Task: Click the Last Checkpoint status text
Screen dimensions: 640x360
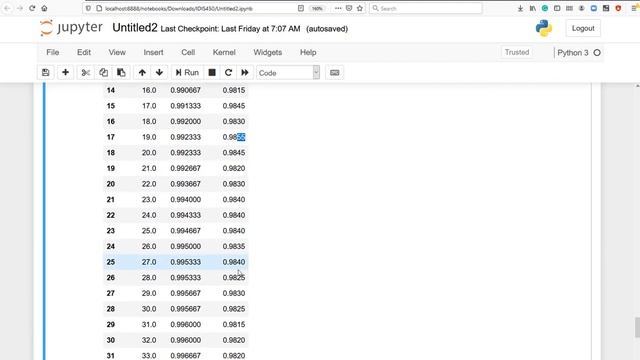Action: click(x=230, y=29)
